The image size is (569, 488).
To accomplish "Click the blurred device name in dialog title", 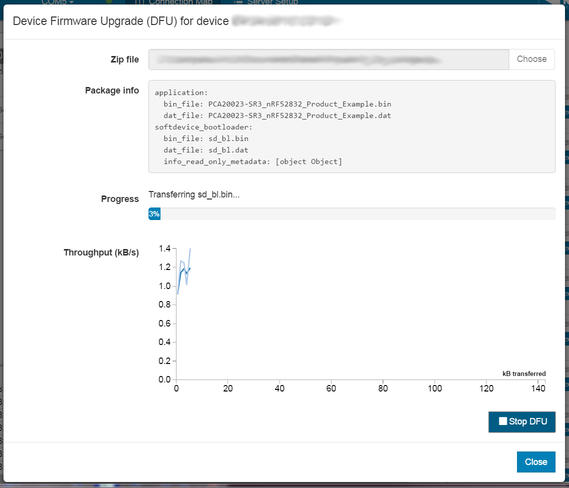I will tap(287, 21).
